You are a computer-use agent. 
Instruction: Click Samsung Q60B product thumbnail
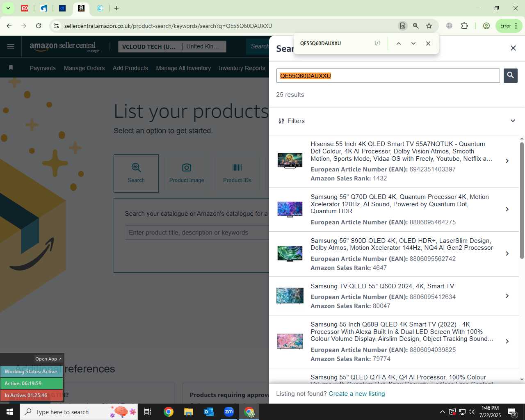coord(290,341)
